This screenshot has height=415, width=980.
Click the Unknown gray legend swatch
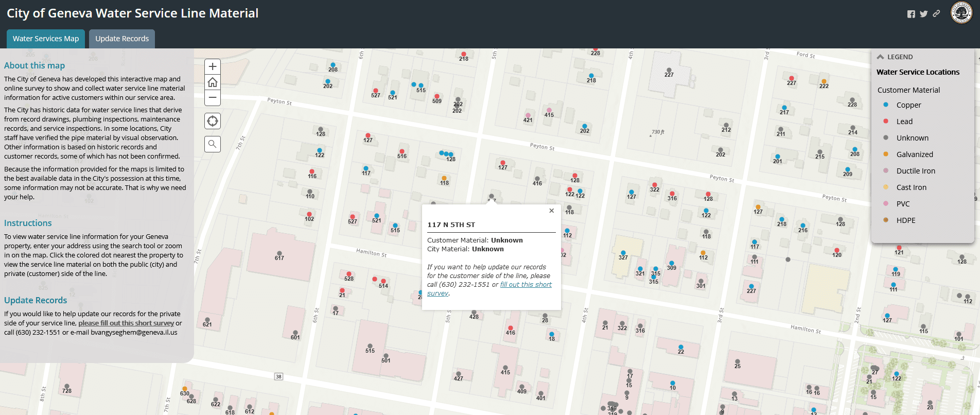pyautogui.click(x=886, y=137)
